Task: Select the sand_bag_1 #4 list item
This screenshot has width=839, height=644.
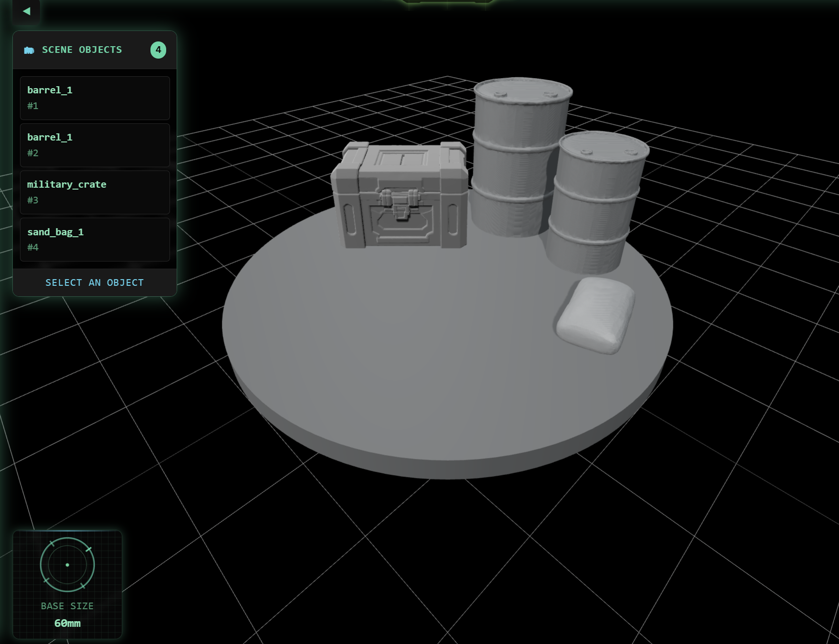Action: [x=95, y=239]
